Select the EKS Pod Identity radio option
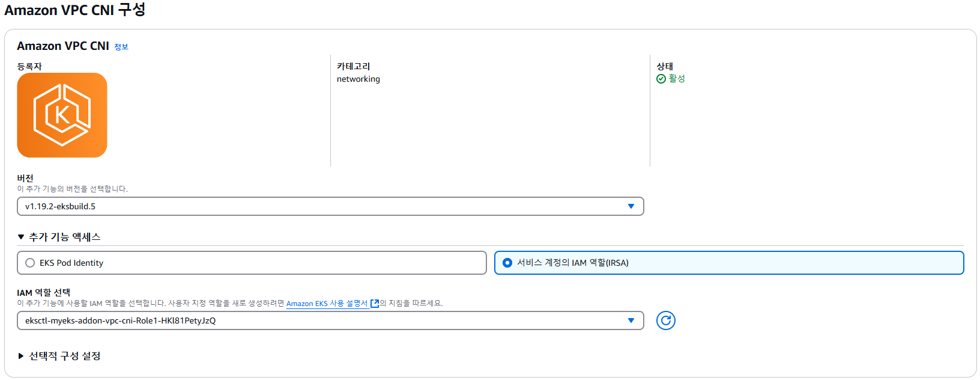 coord(30,263)
